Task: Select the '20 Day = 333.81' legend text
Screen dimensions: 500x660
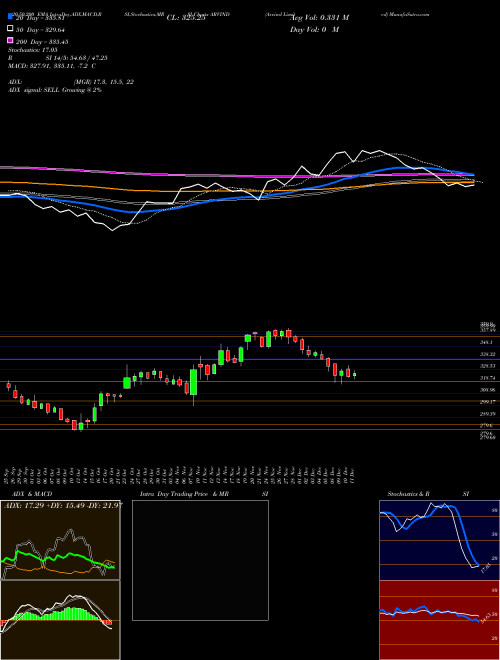Action: coord(42,18)
